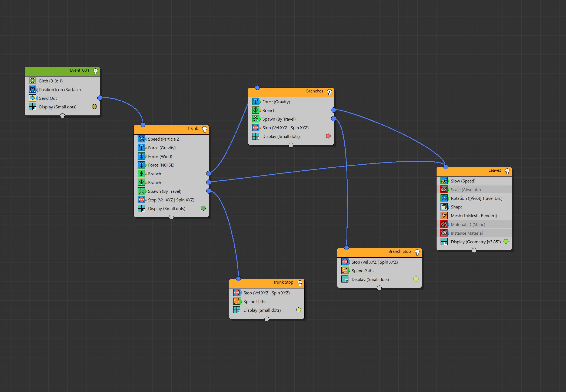Toggle the Leaves event lightbulb

click(507, 171)
